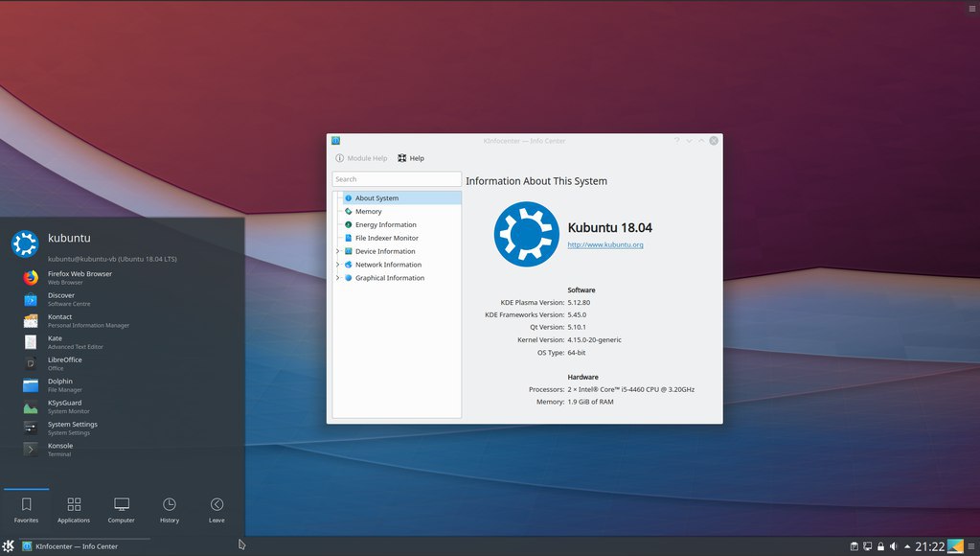Image resolution: width=980 pixels, height=556 pixels.
Task: Open the desktop toolbox menu at top-right corner
Action: pos(972,9)
